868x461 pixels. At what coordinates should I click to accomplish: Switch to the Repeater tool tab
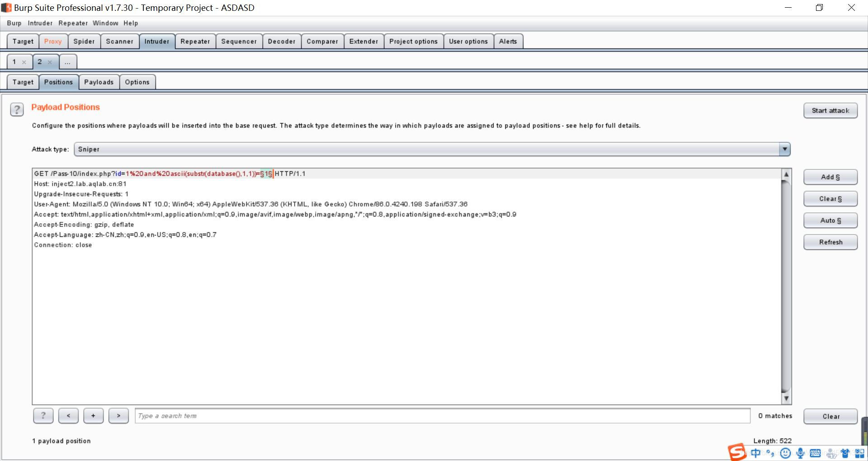click(195, 41)
